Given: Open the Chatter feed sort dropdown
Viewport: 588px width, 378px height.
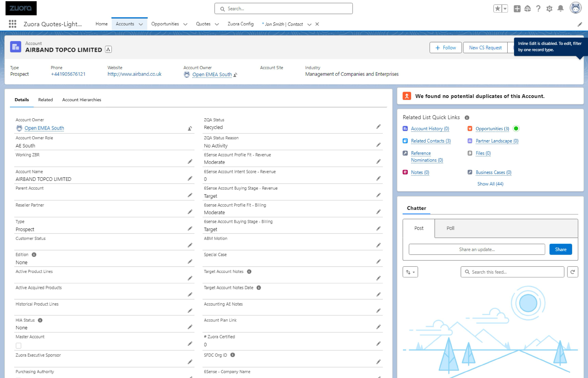Looking at the screenshot, I should pos(410,272).
